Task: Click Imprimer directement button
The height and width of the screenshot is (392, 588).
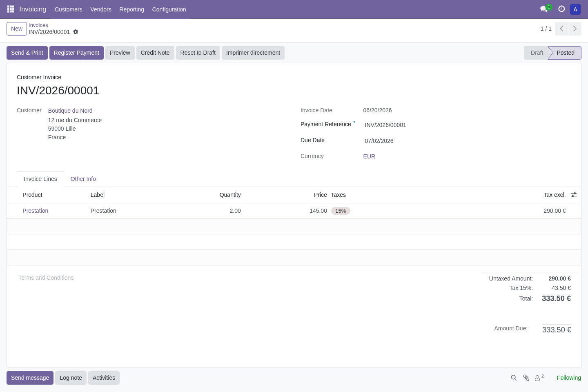Action: pyautogui.click(x=253, y=53)
